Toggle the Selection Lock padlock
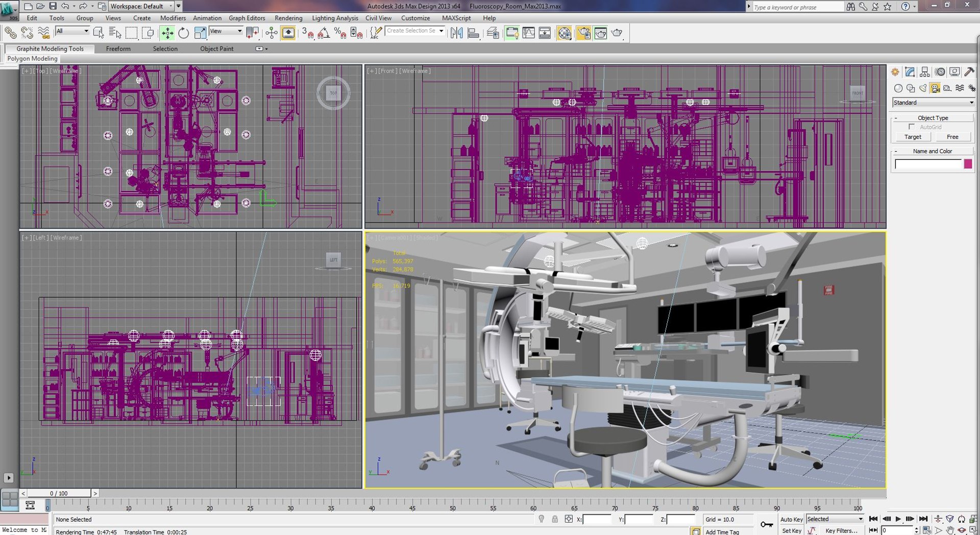 coord(554,519)
